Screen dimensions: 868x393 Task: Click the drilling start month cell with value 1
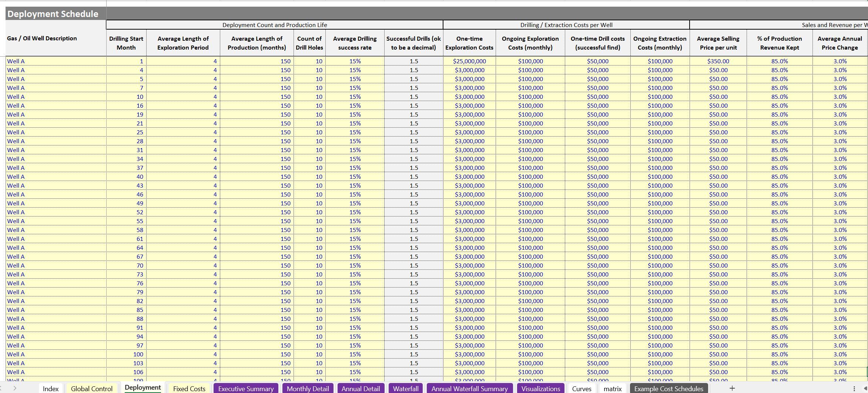pyautogui.click(x=126, y=61)
